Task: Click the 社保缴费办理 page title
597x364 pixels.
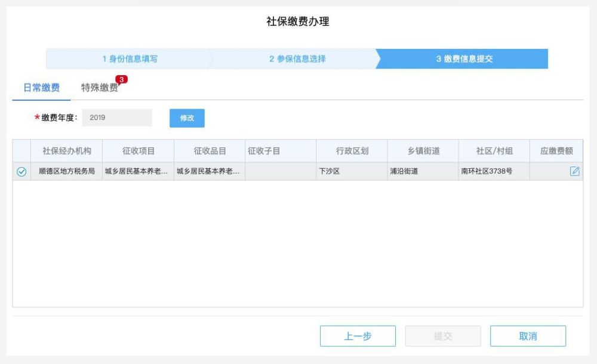Action: coord(298,21)
